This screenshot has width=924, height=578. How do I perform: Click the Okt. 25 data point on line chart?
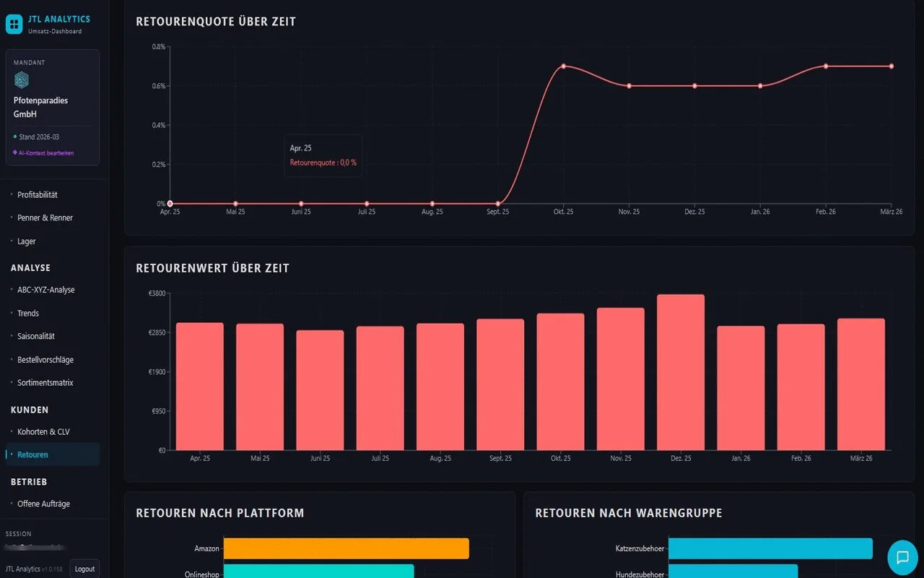pos(563,66)
